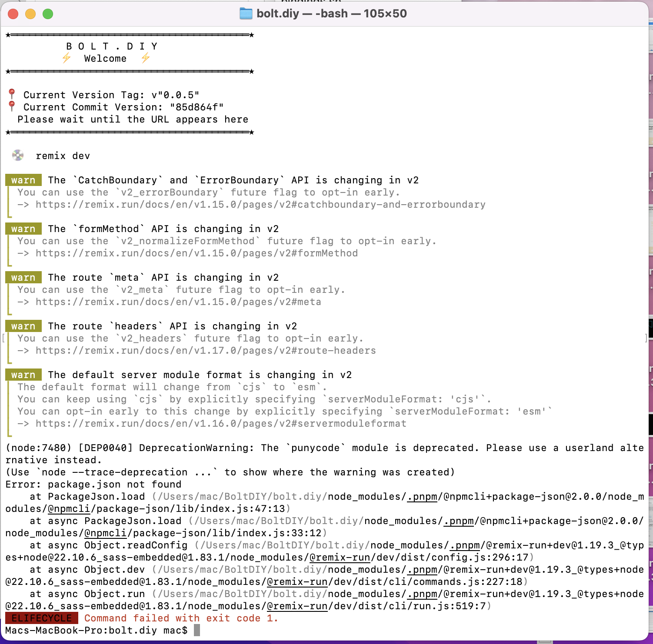The width and height of the screenshot is (653, 644).
Task: Open the v2#meta docs URL
Action: click(x=178, y=302)
